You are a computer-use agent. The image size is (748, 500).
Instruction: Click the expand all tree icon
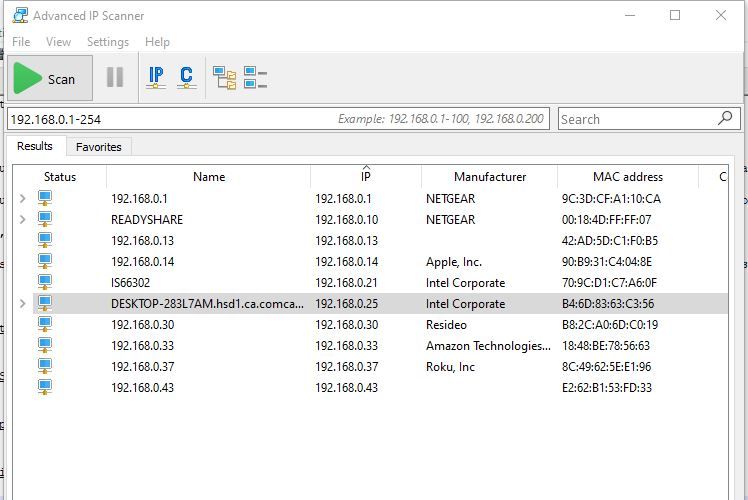coord(225,78)
